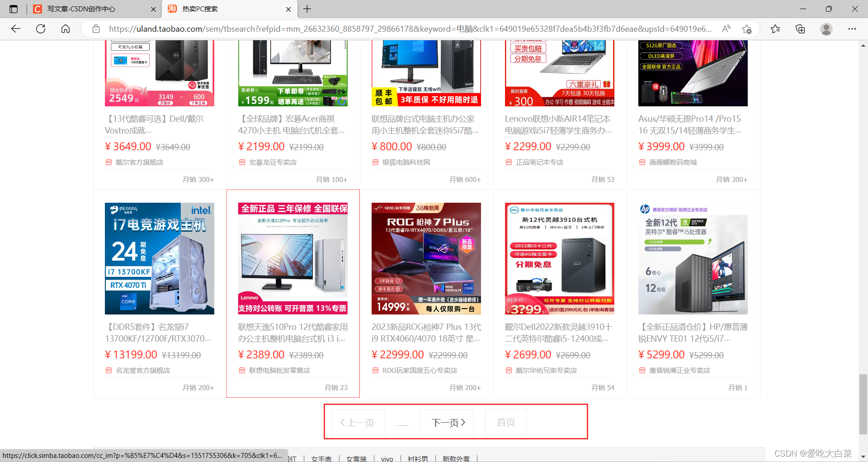
Task: Click the address bar URL
Action: pyautogui.click(x=410, y=29)
